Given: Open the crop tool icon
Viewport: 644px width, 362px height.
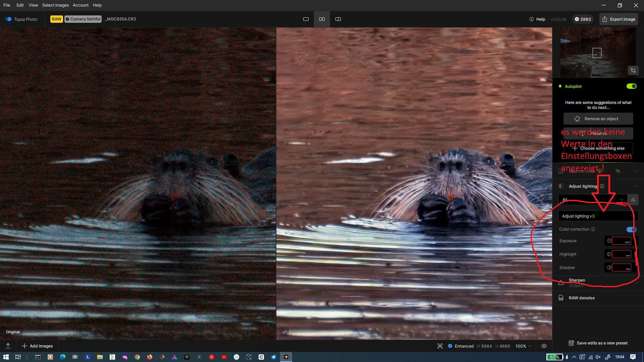Looking at the screenshot, I should click(633, 70).
